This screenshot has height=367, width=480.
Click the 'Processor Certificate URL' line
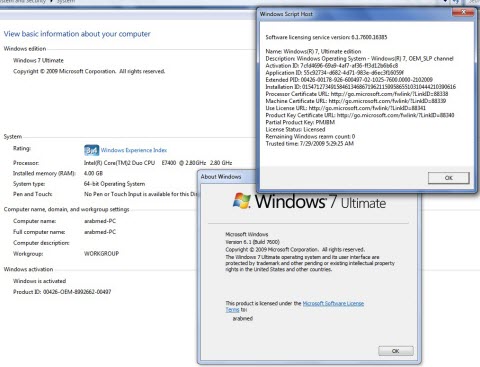tap(357, 94)
